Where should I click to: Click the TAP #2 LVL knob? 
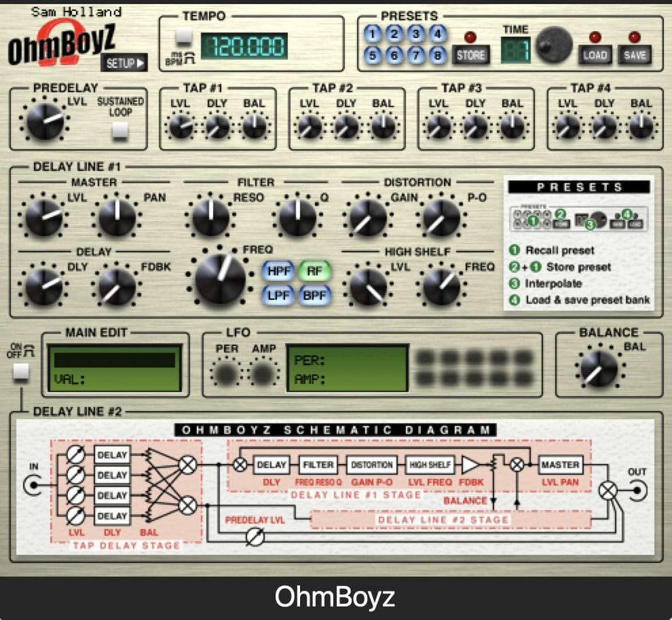[x=310, y=127]
